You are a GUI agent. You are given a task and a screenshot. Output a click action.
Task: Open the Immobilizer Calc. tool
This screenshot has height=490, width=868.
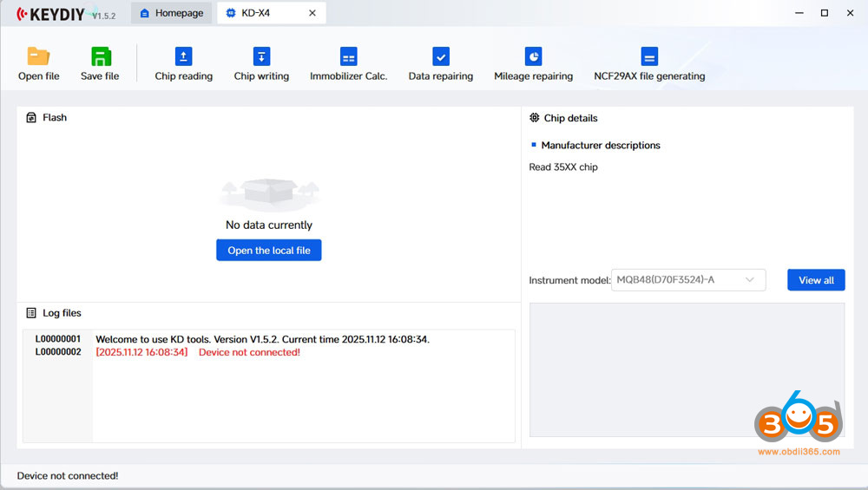pyautogui.click(x=348, y=57)
